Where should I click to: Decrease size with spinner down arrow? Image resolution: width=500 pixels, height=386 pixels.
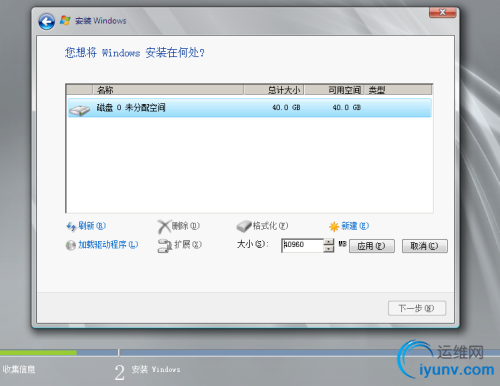pyautogui.click(x=329, y=249)
